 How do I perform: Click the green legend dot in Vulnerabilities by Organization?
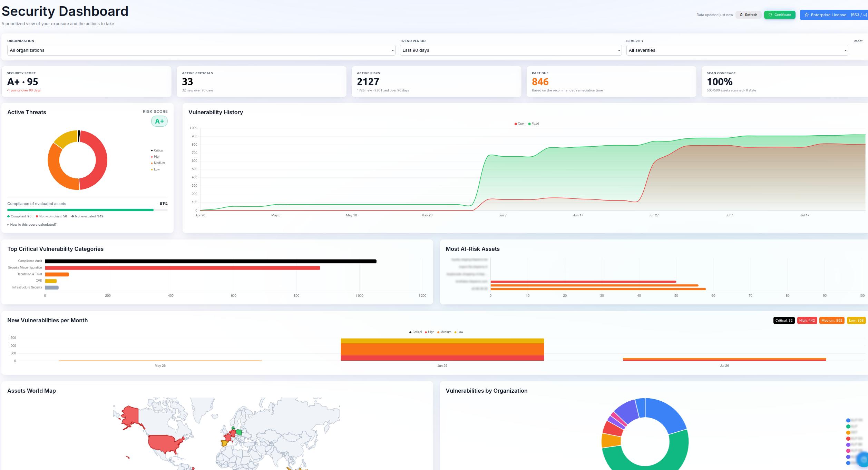(848, 427)
